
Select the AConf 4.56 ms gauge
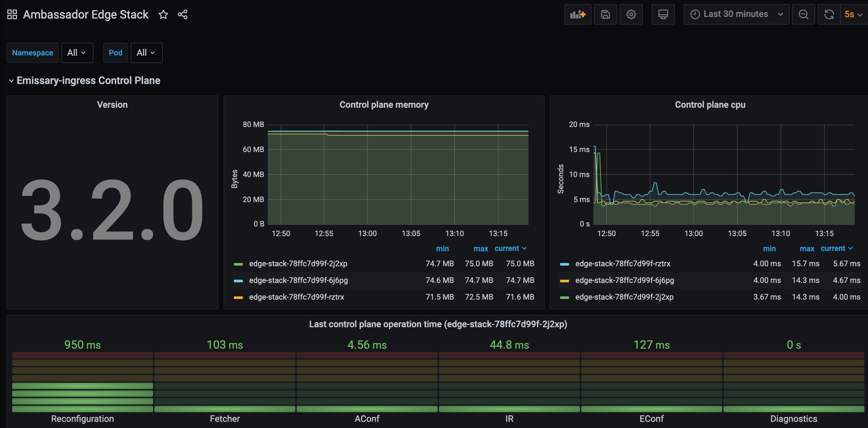[x=367, y=381]
